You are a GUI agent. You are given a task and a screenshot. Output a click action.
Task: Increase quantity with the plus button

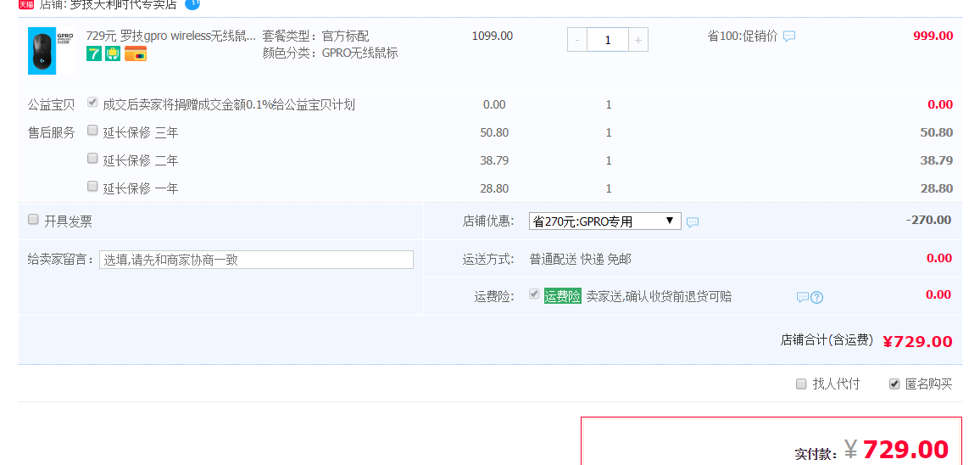click(638, 40)
